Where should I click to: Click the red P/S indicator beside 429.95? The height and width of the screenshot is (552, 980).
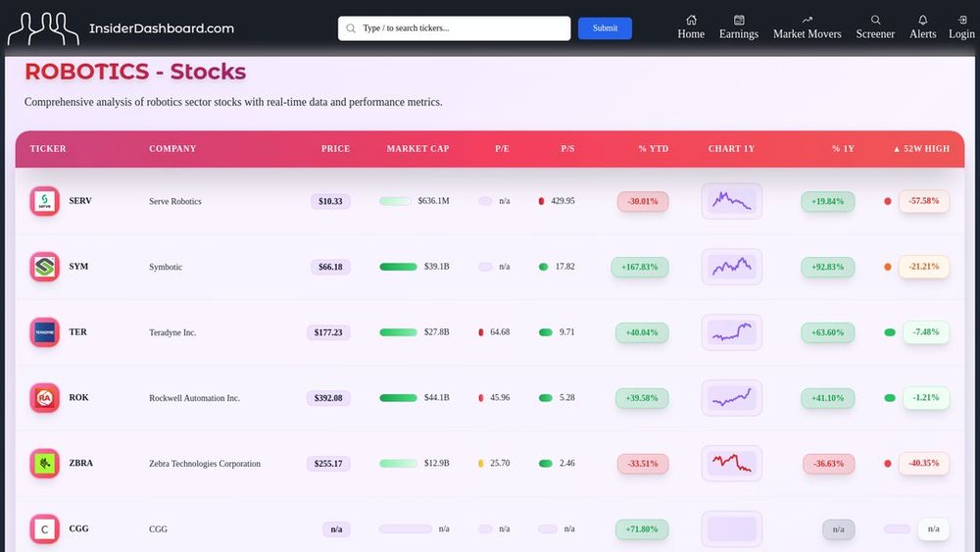pos(541,201)
